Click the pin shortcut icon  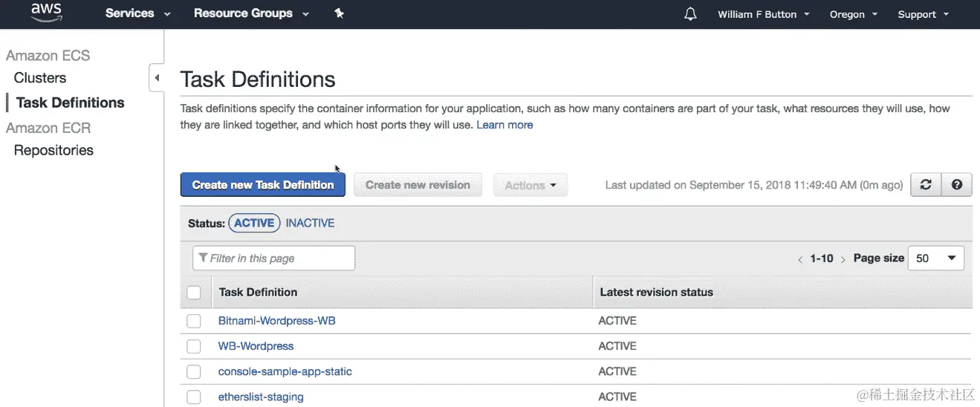[340, 14]
